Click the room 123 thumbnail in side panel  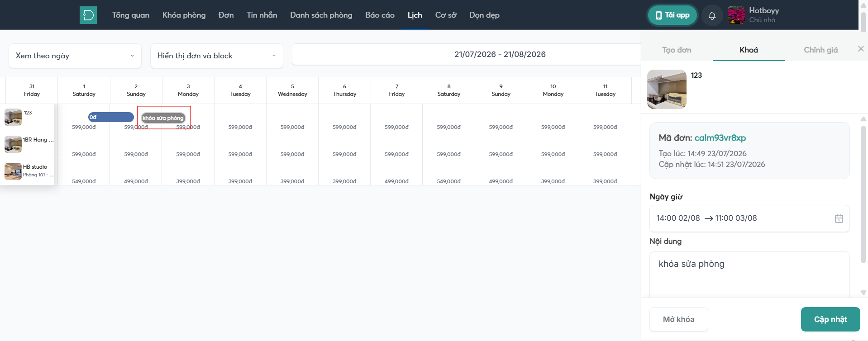667,89
